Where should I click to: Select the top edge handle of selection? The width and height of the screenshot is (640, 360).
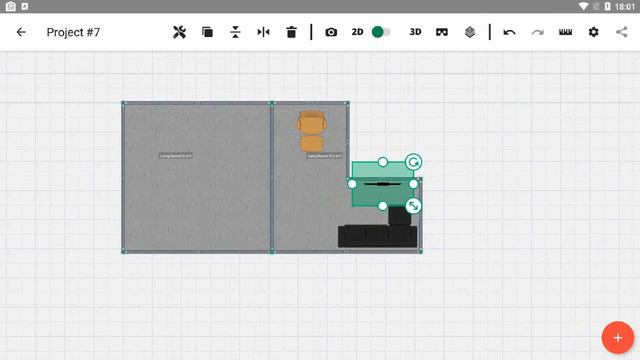[382, 162]
